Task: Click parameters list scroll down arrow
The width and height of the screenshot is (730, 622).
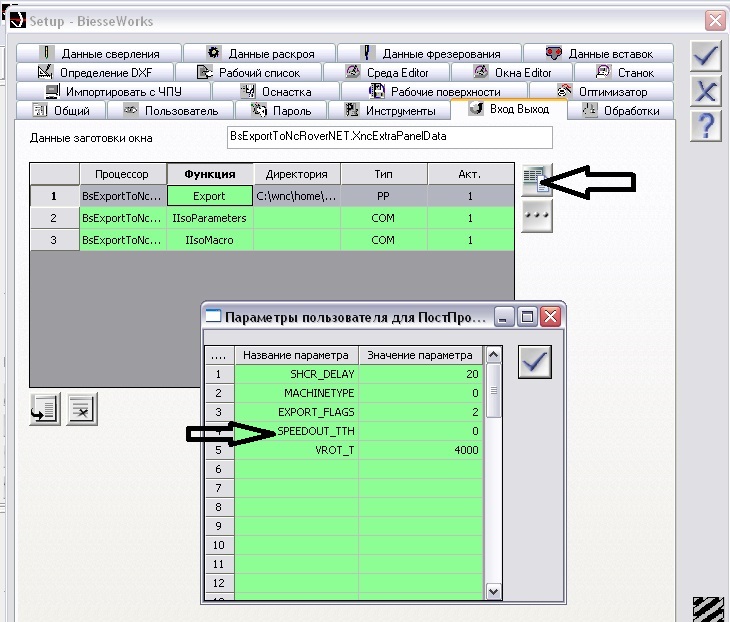Action: coord(493,592)
